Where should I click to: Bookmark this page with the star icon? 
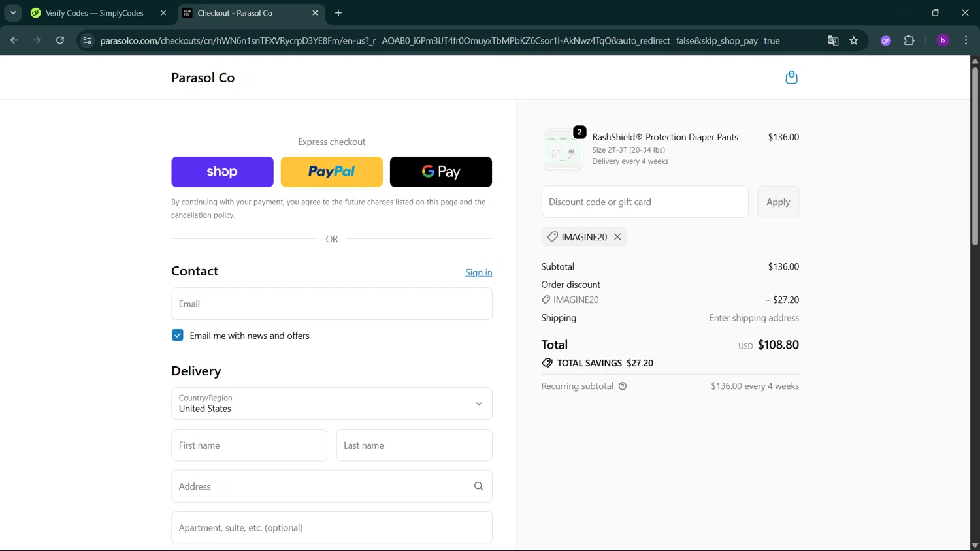(854, 40)
